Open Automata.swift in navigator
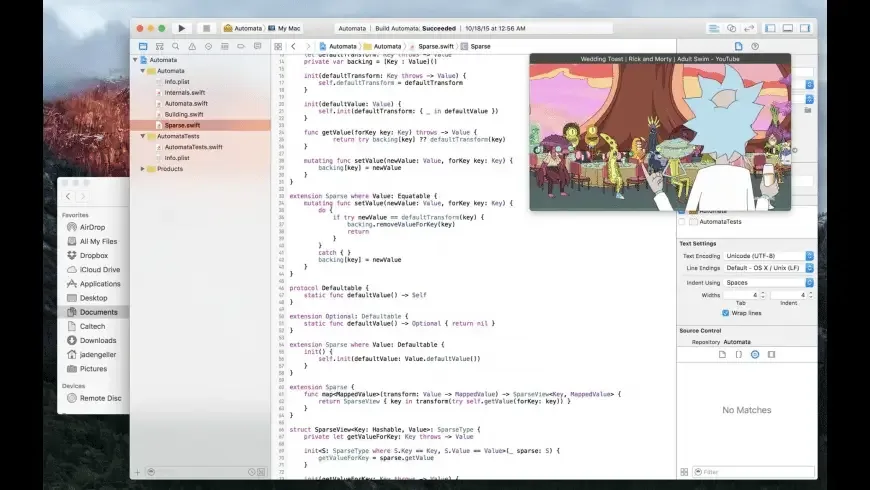 point(186,103)
